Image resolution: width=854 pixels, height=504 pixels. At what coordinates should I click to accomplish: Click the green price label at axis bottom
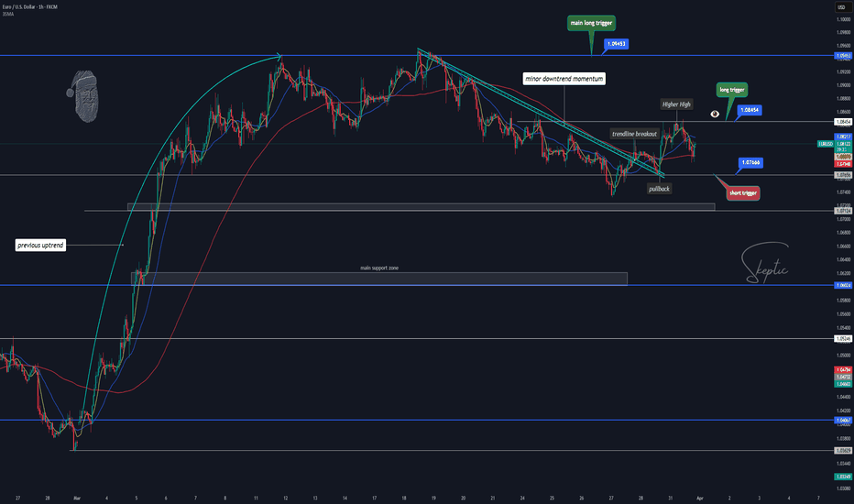coord(843,477)
